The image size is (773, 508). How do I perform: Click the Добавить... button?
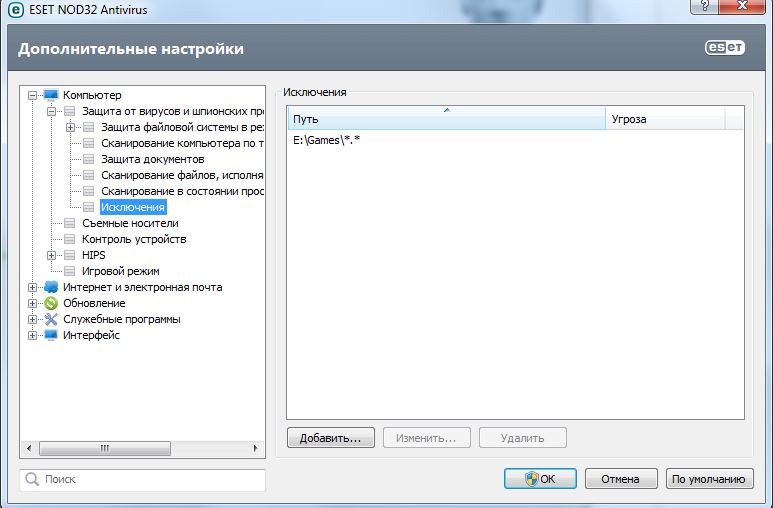coord(331,438)
